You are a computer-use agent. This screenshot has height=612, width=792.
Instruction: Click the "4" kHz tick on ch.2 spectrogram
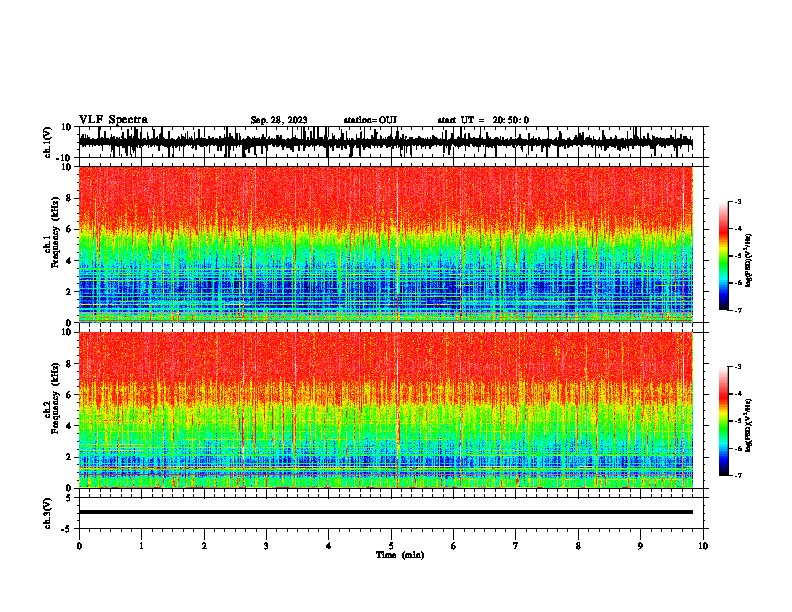(70, 426)
